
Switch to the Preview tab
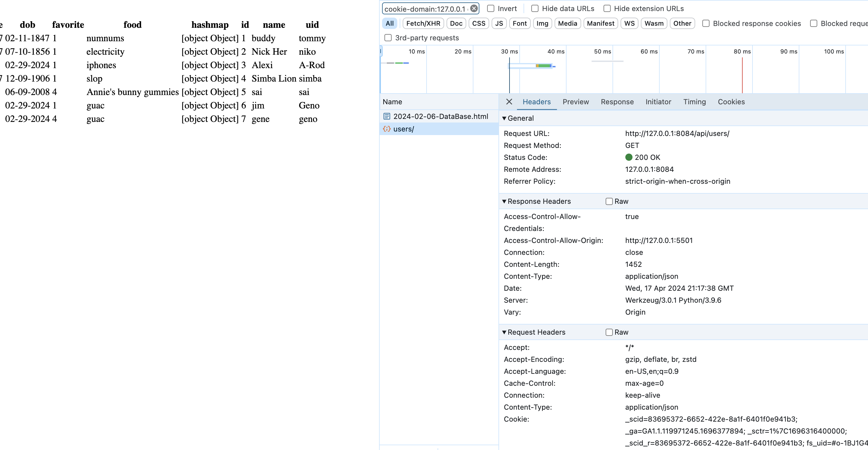point(575,102)
